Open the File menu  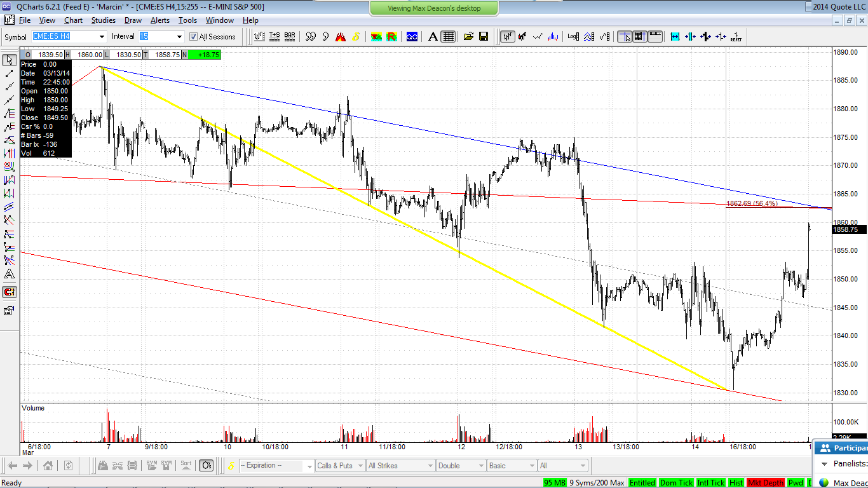click(25, 20)
